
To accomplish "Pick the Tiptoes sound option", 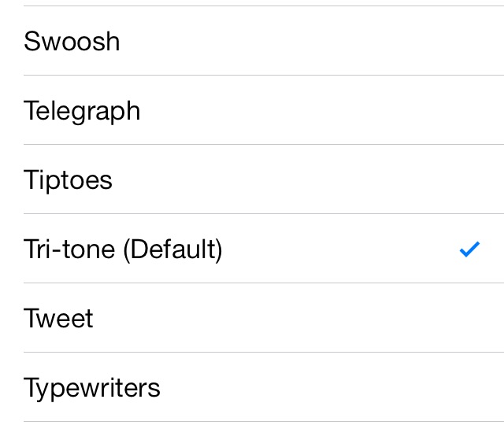I will pos(252,179).
